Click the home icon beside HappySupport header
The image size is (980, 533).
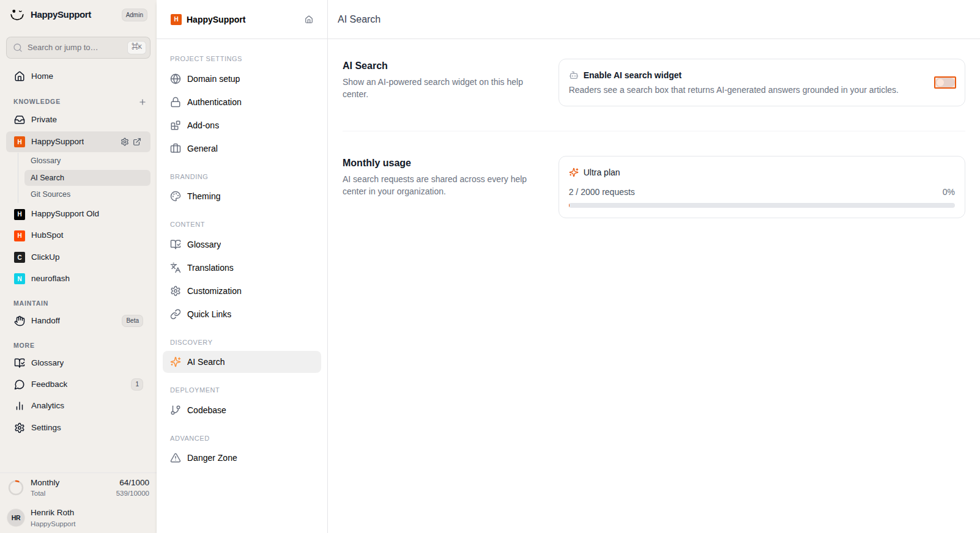click(309, 20)
